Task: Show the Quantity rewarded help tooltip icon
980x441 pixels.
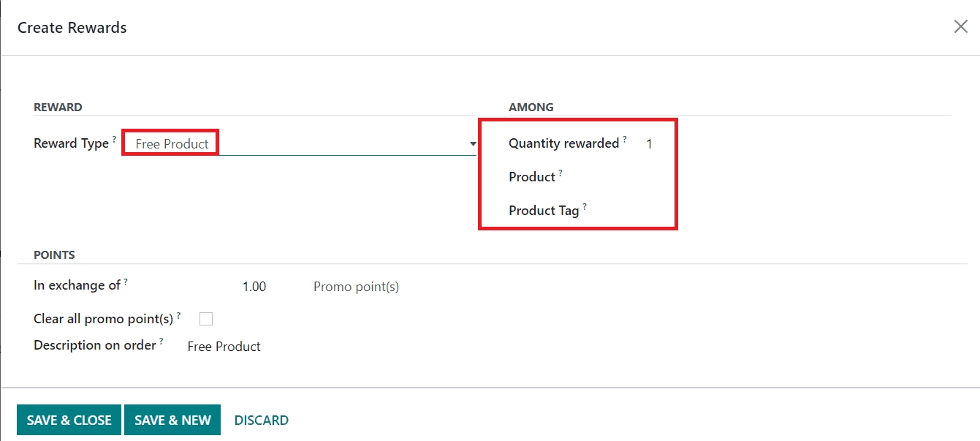Action: 625,139
